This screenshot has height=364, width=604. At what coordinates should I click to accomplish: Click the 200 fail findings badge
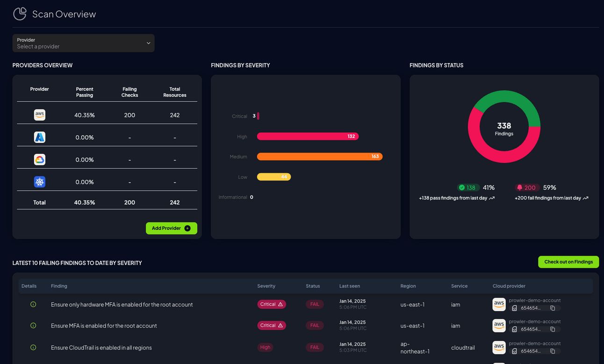click(x=527, y=187)
